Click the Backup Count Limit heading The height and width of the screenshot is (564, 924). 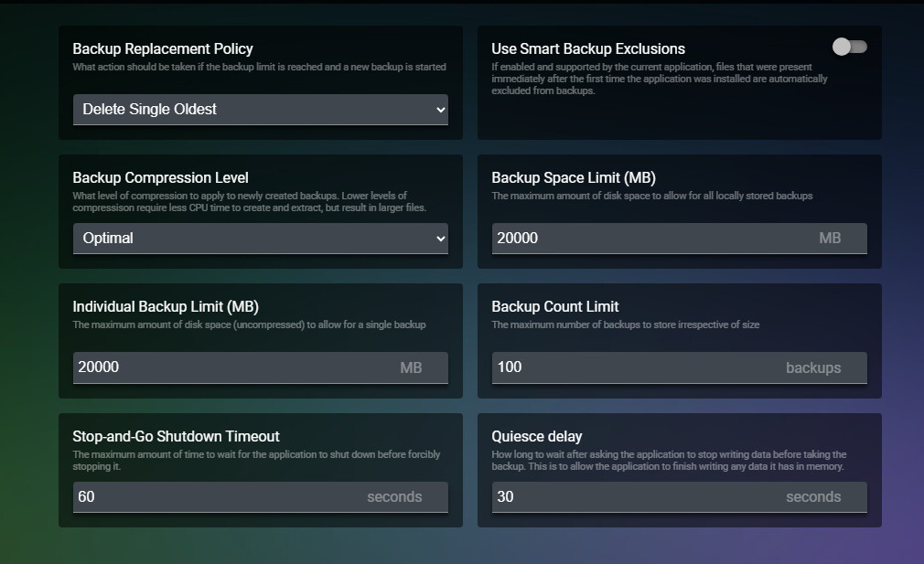tap(554, 306)
